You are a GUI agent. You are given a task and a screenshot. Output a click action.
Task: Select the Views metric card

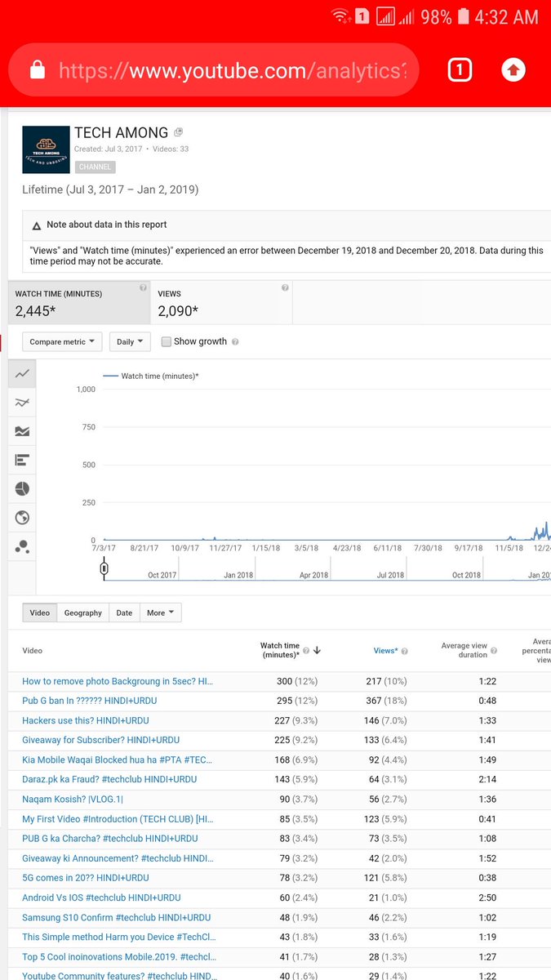[221, 302]
